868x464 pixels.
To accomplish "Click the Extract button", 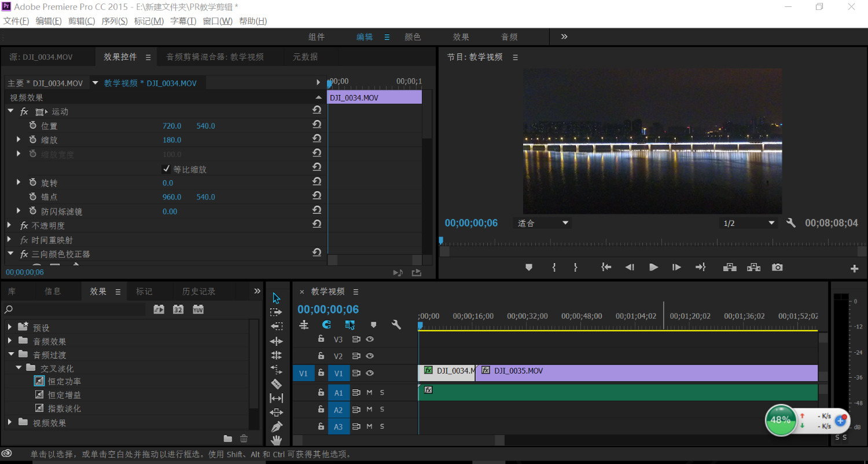I will 753,267.
